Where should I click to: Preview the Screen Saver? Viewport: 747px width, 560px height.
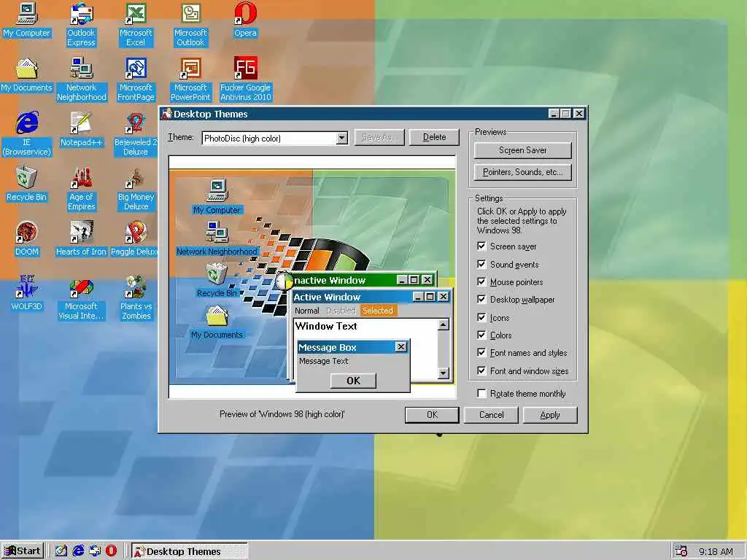click(522, 150)
